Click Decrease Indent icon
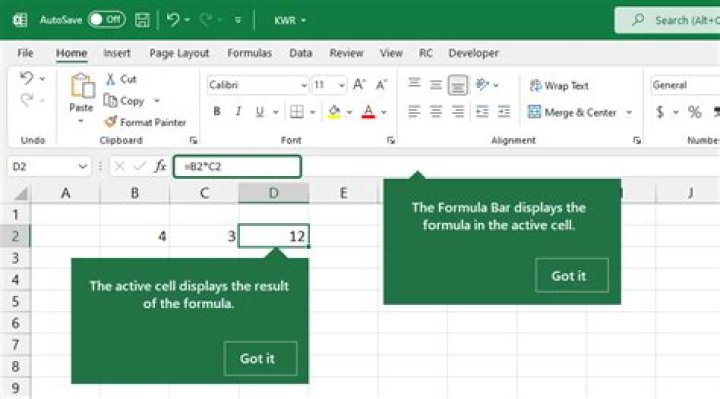The image size is (720, 399). click(x=482, y=112)
